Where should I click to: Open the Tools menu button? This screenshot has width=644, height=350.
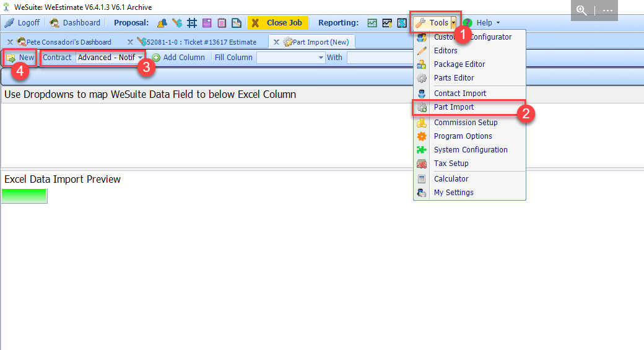pos(432,22)
